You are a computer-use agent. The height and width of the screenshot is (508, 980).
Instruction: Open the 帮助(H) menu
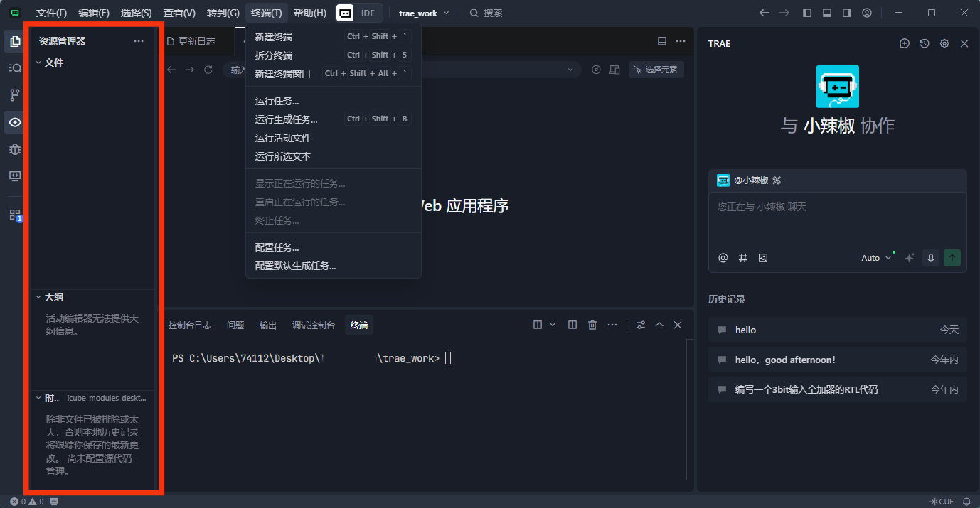point(309,13)
